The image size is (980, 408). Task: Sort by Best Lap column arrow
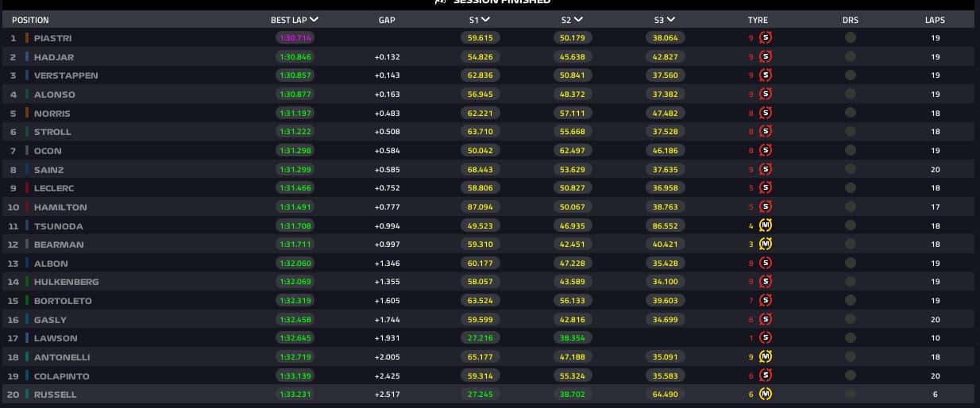(x=314, y=20)
